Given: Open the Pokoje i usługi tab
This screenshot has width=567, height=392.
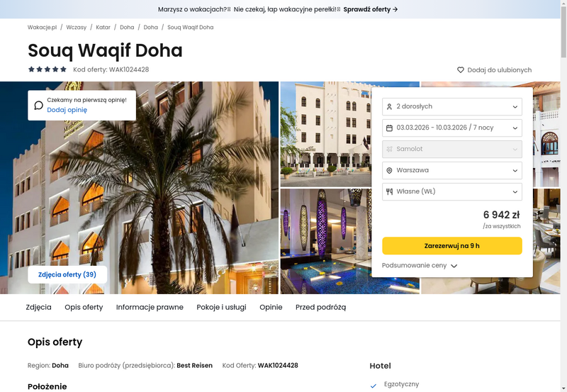Looking at the screenshot, I should click(x=221, y=307).
